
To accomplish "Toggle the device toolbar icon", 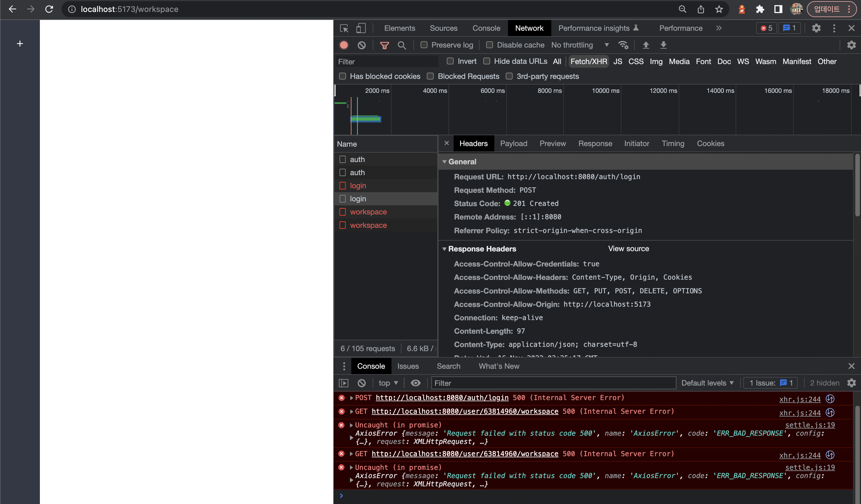I will click(361, 28).
